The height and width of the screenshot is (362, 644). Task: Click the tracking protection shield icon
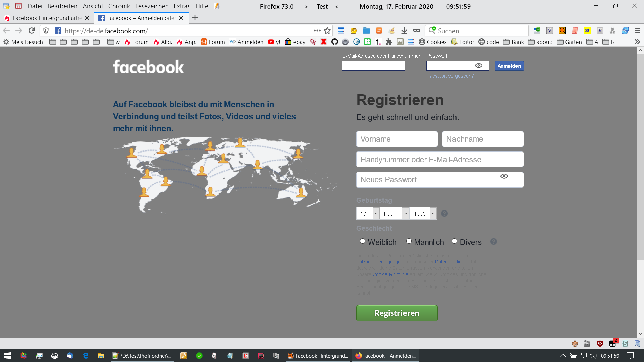coord(46,31)
